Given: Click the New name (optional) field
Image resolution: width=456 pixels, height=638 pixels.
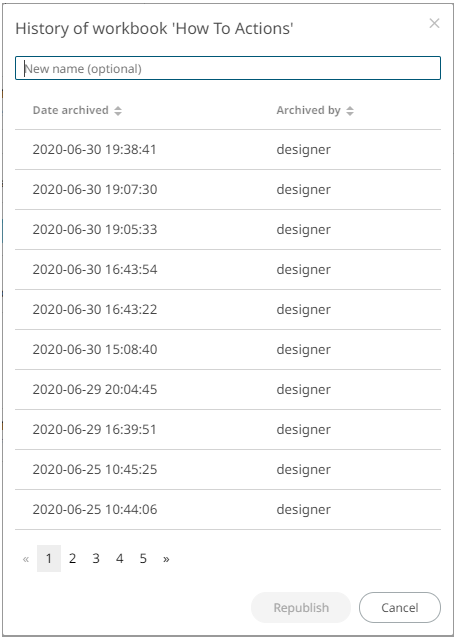Looking at the screenshot, I should tap(228, 68).
